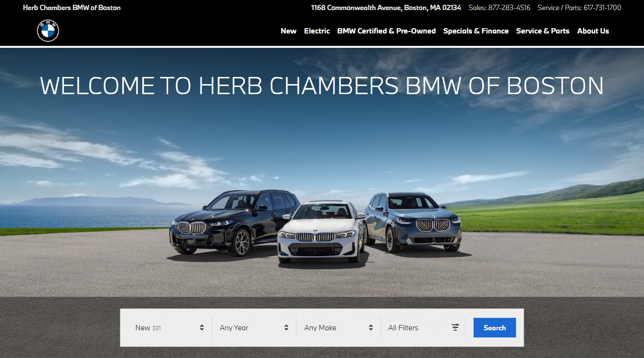Open BMW Certified & Pre-Owned menu
The height and width of the screenshot is (358, 644).
tap(386, 31)
